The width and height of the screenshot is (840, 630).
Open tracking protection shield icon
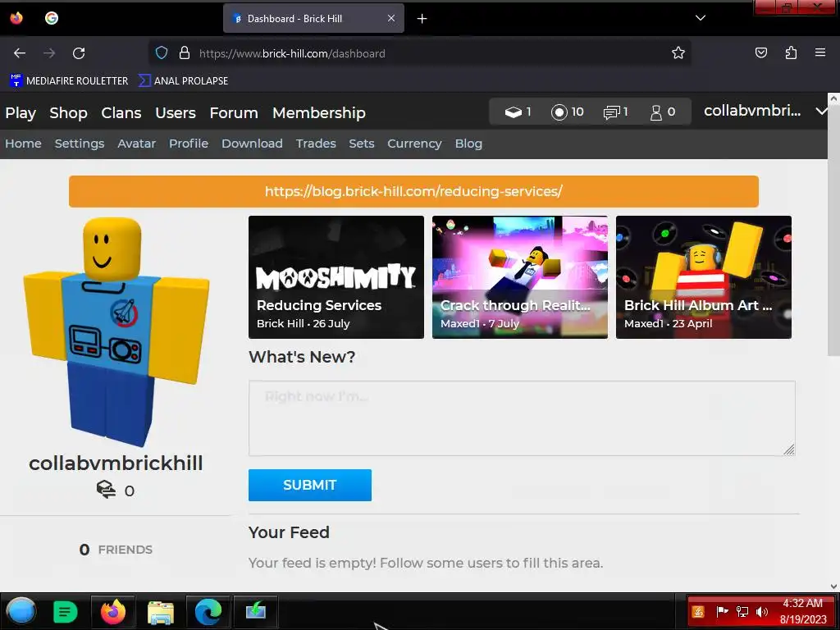point(162,53)
